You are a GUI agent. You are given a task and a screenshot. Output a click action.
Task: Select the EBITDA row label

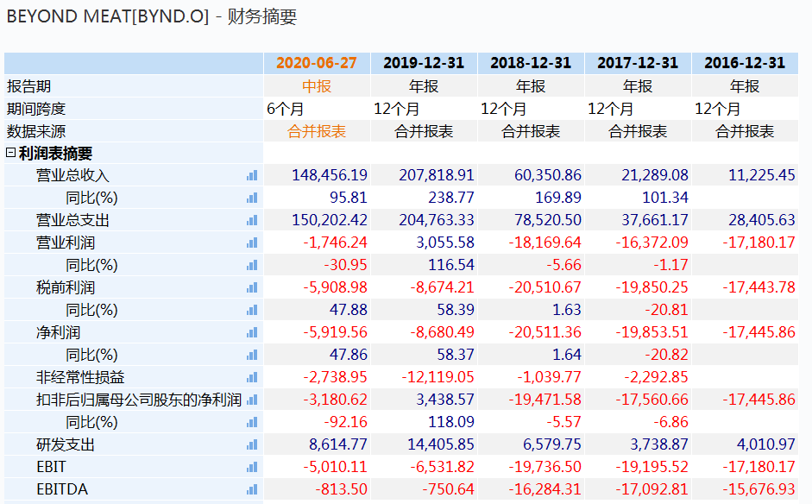(61, 489)
